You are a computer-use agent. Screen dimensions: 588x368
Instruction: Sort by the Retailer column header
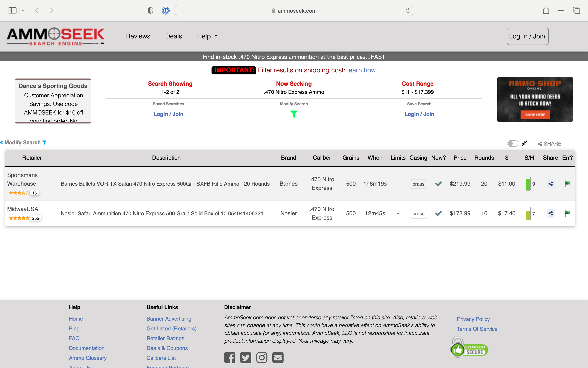coord(32,158)
